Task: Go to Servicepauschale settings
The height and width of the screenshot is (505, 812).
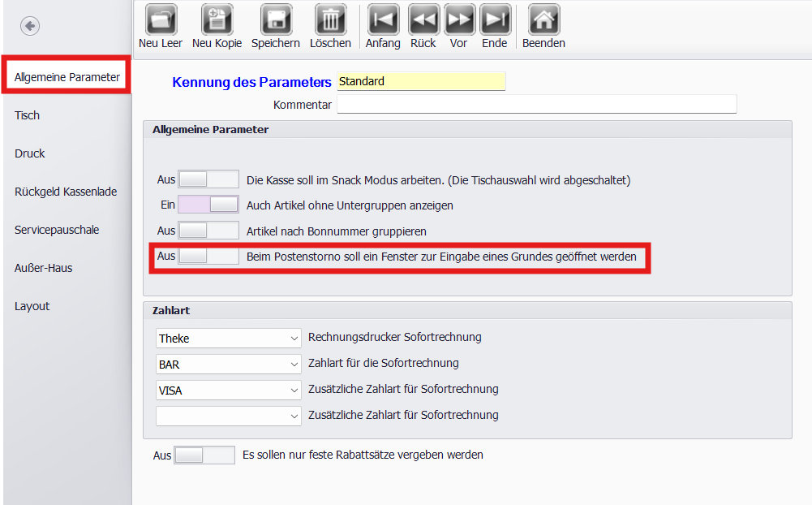Action: click(x=57, y=230)
